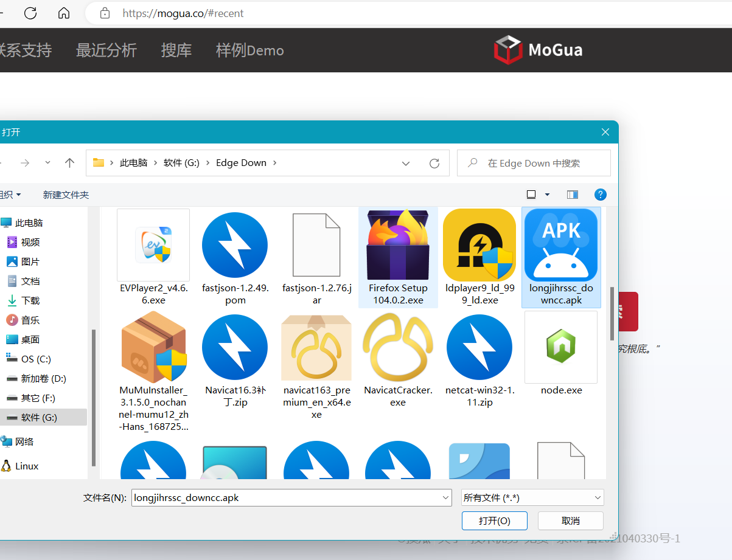
Task: Expand chevron after Edge Down in breadcrumb
Action: (x=275, y=163)
